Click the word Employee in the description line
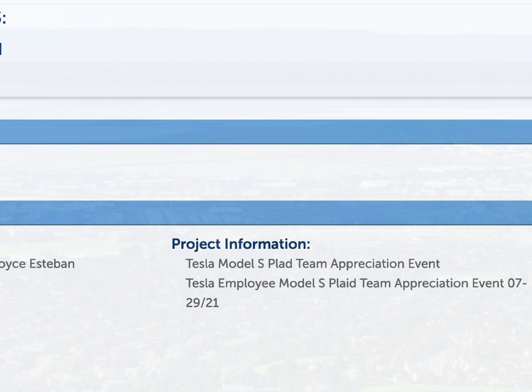Viewport: 532px width, 392px height. tap(246, 284)
